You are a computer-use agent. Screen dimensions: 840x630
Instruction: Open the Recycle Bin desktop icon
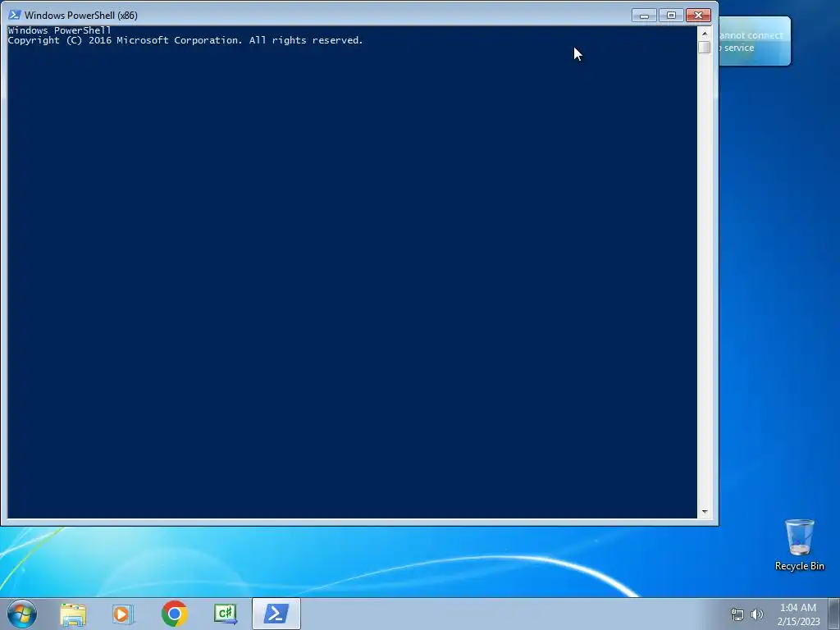pos(799,545)
